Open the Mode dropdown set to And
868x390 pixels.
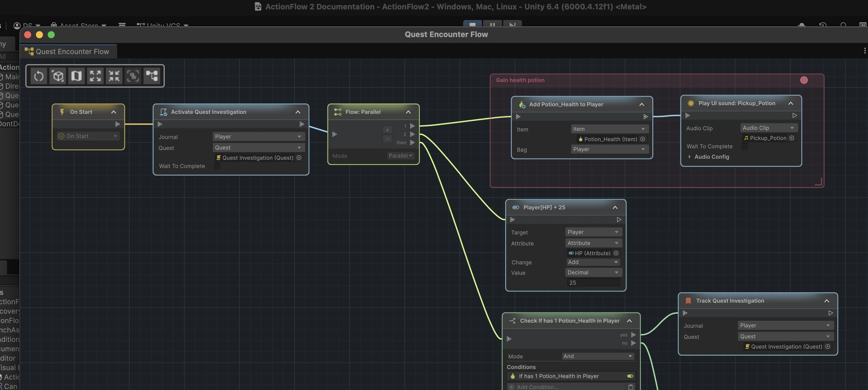coord(598,356)
